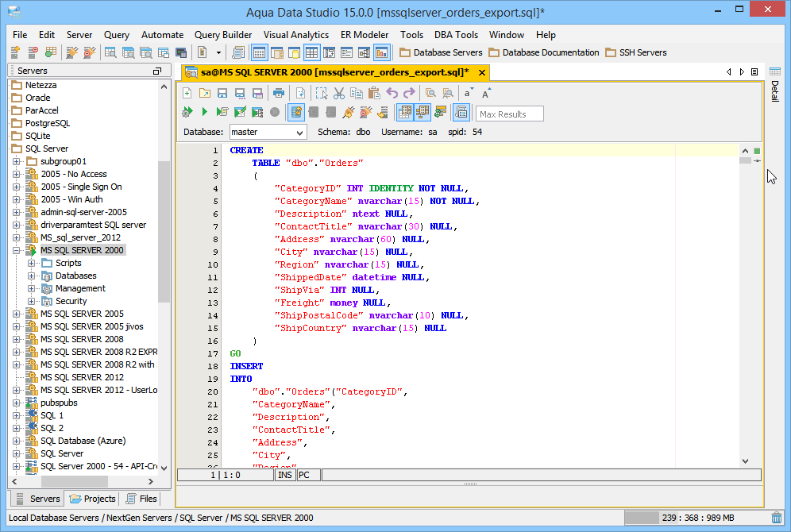Click the SSH Servers button
The image size is (791, 532).
coord(636,52)
